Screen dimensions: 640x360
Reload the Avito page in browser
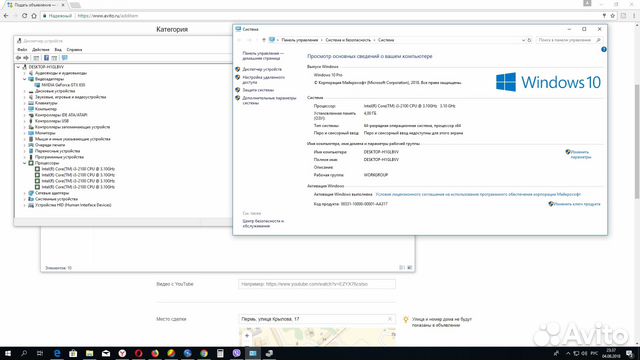(24, 16)
